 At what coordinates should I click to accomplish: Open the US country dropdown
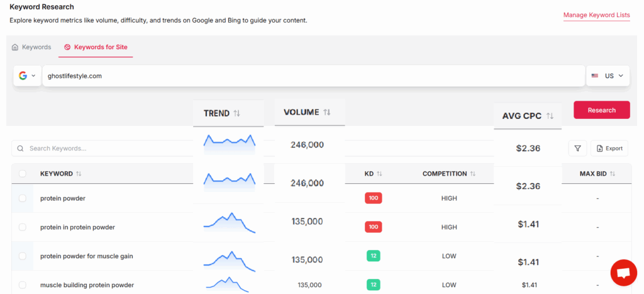608,76
